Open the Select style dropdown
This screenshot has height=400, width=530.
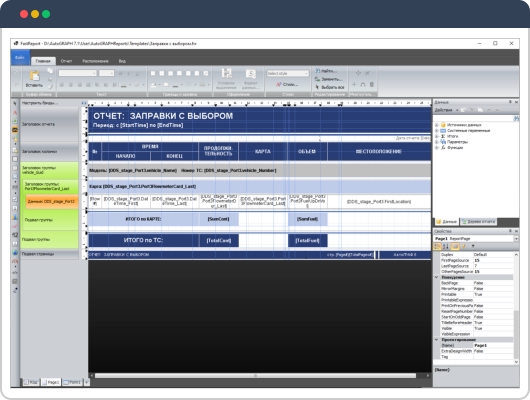click(x=288, y=73)
